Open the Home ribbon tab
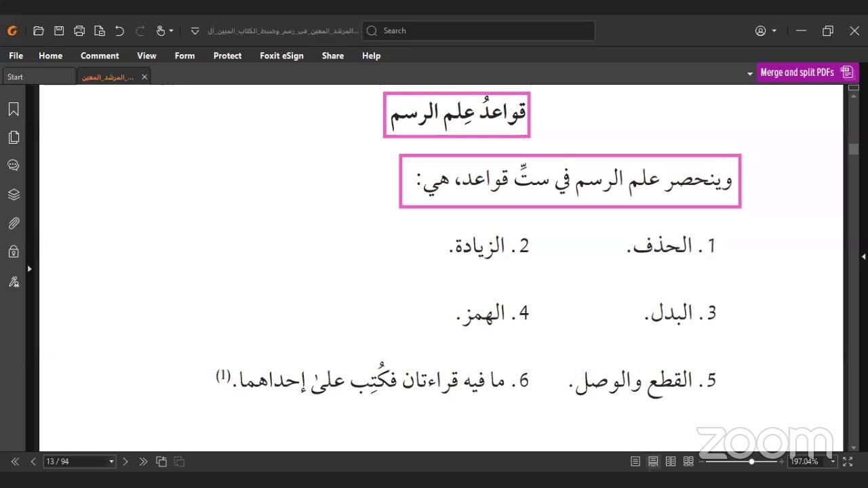868x488 pixels. [50, 56]
